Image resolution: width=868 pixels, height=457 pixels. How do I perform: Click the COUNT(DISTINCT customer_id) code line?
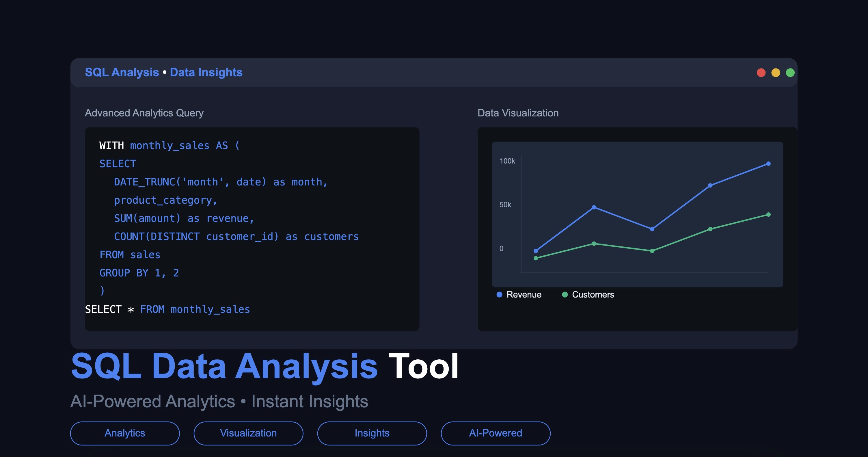coord(236,237)
